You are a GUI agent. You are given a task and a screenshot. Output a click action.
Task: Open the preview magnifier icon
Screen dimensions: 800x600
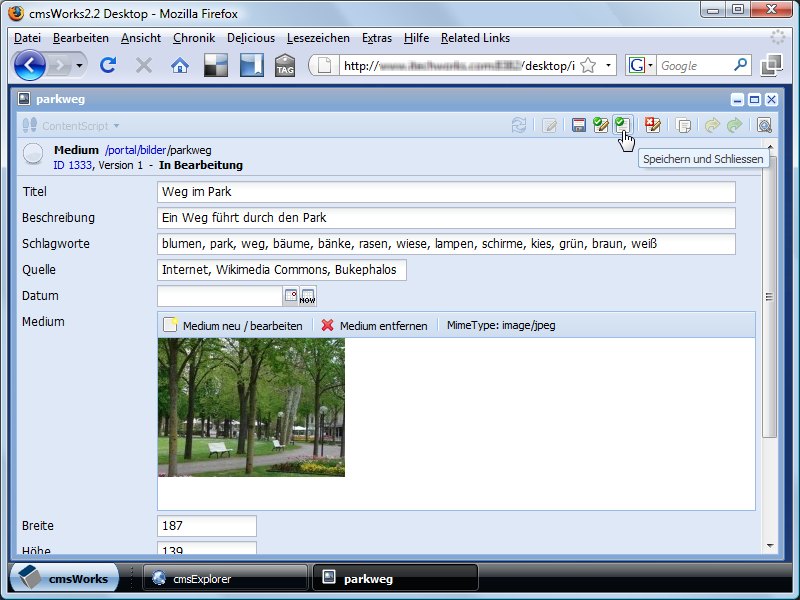[764, 126]
